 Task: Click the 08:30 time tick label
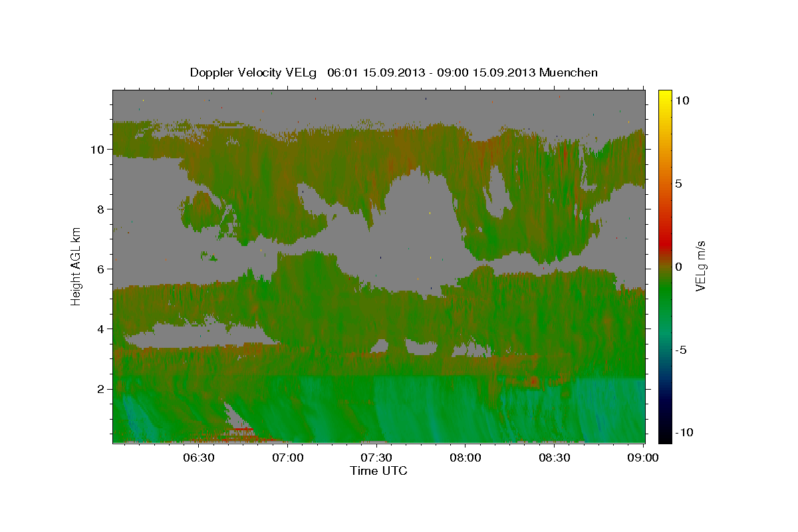(555, 458)
